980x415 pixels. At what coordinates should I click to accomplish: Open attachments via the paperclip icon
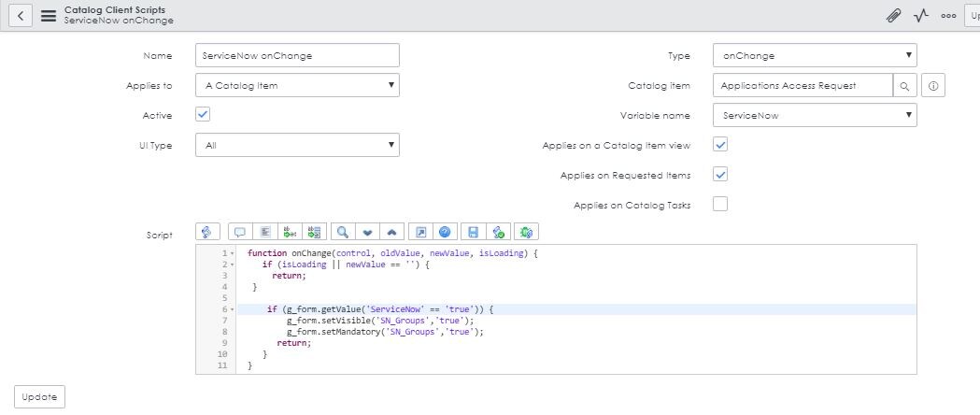point(894,16)
